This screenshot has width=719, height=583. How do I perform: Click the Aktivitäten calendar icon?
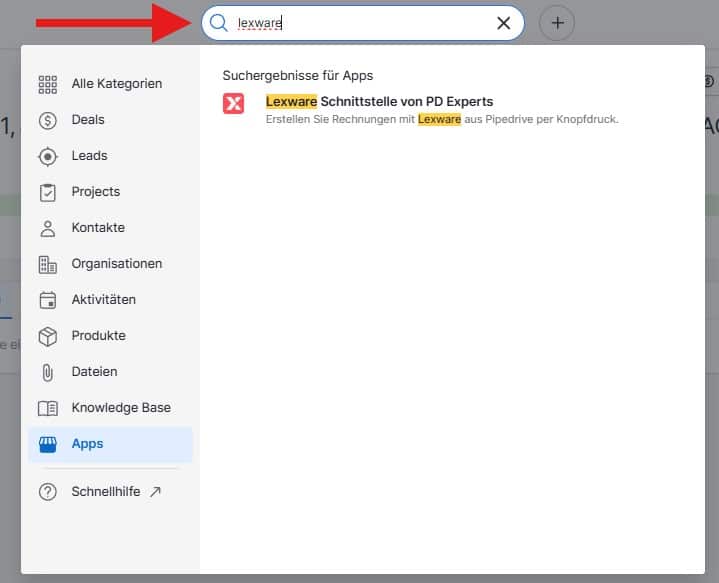point(48,300)
